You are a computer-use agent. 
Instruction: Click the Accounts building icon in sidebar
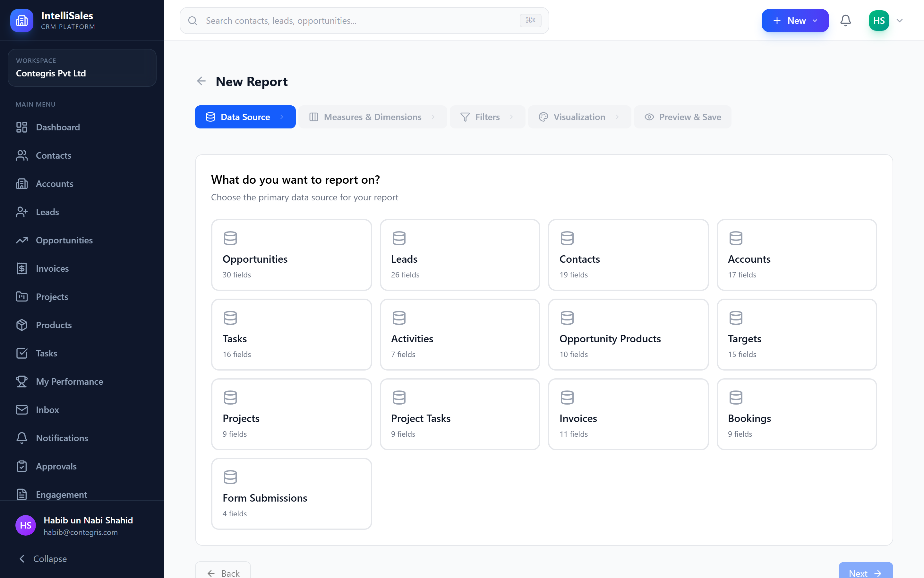coord(22,184)
